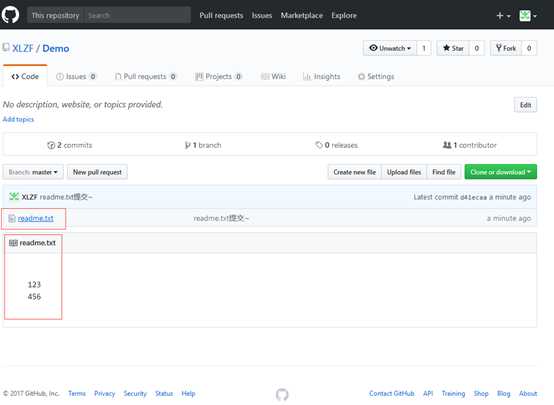Open footer Privacy link
Viewport: 554px width, 405px height.
[x=105, y=393]
